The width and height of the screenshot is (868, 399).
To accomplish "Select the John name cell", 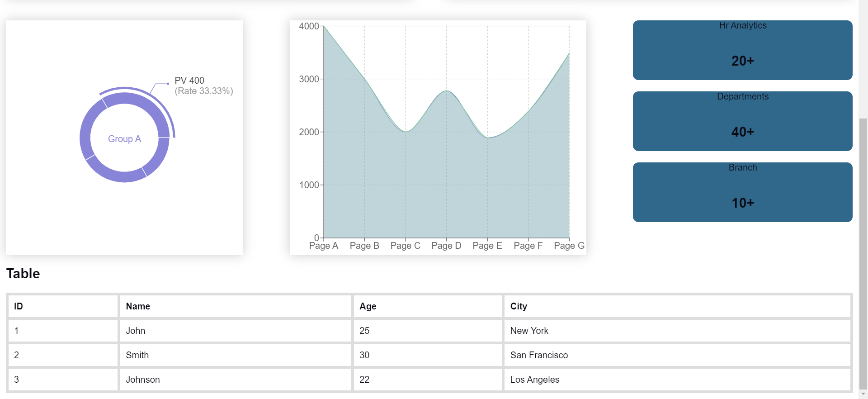I will click(x=136, y=331).
